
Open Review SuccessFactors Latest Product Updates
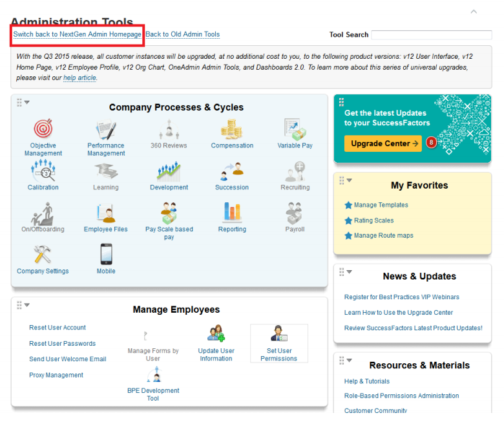[x=414, y=328]
